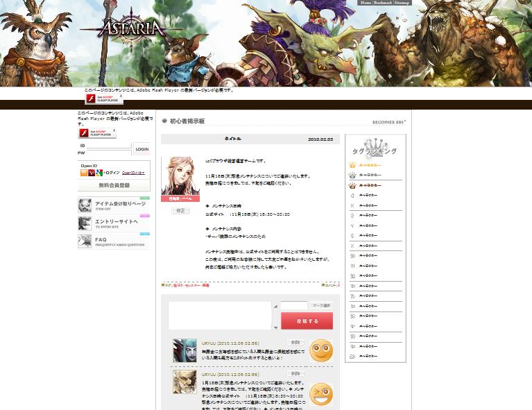Delete the first URYUU comment
The image size is (532, 410).
point(295,342)
